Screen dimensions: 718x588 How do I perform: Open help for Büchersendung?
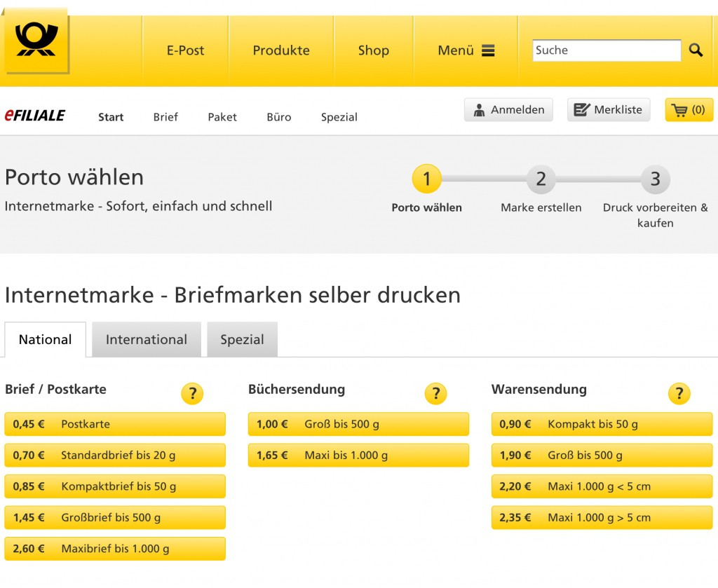click(435, 394)
